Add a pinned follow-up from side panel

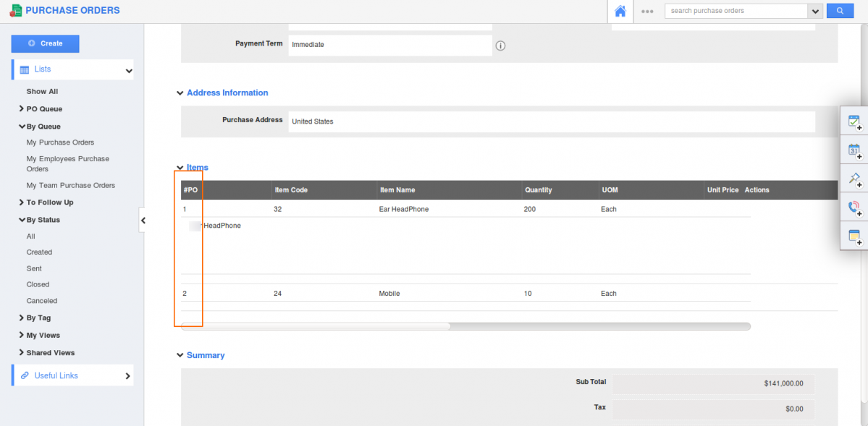click(854, 179)
